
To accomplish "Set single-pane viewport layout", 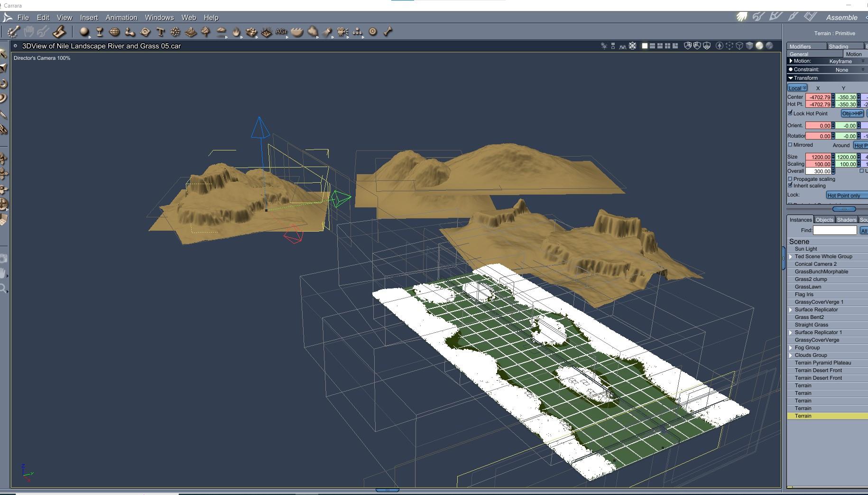I will (x=645, y=46).
